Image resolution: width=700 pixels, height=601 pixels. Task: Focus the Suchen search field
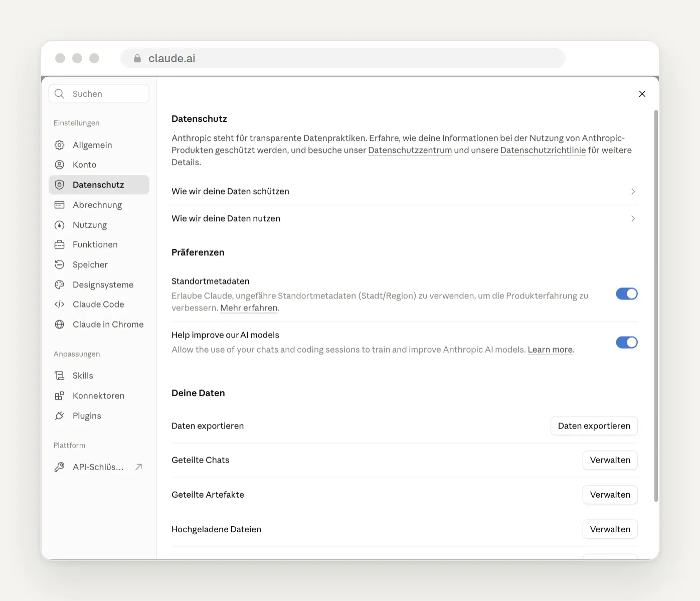tap(99, 94)
